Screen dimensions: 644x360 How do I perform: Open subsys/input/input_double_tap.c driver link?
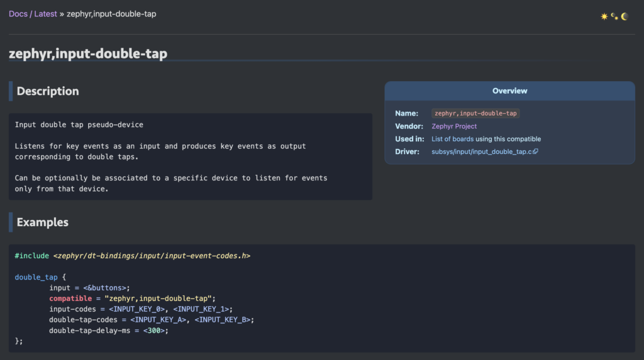(481, 151)
